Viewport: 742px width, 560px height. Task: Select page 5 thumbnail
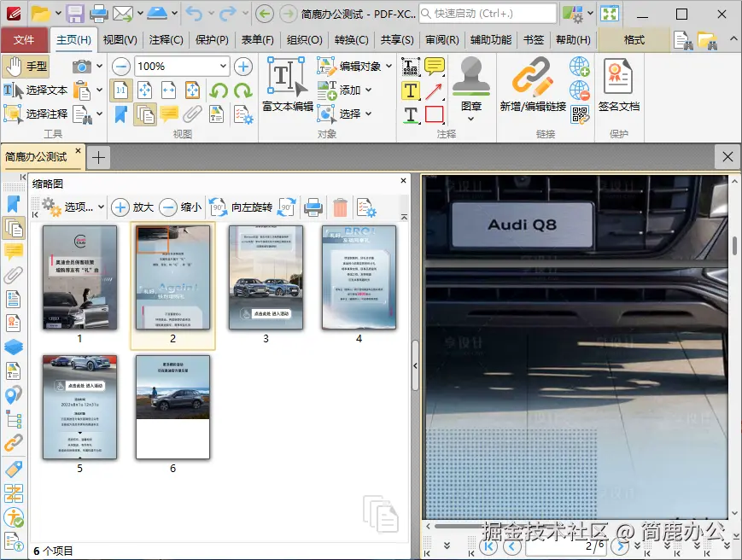pyautogui.click(x=79, y=406)
